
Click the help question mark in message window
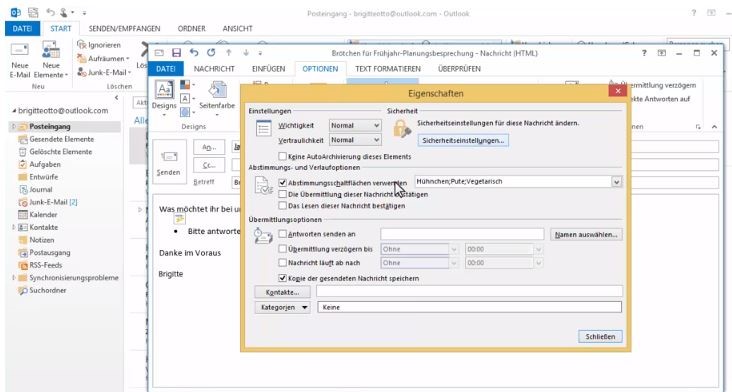[644, 53]
